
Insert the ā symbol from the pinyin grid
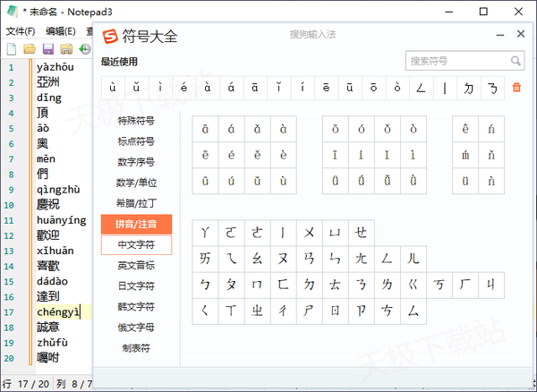click(205, 129)
